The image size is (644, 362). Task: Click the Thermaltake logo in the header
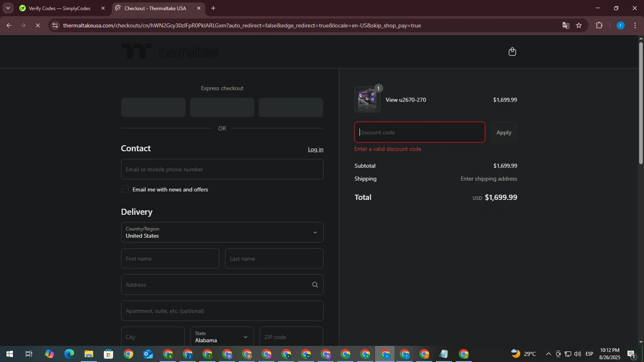[x=170, y=51]
